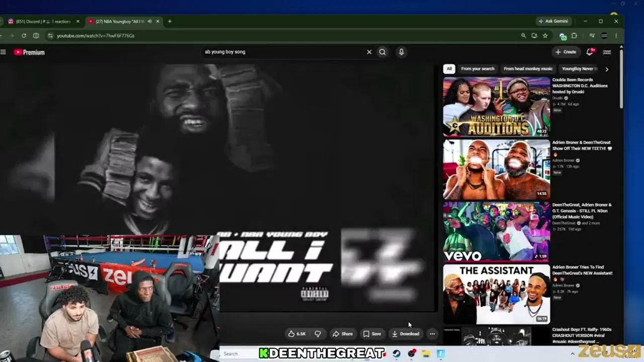
Task: Open the YouTube hamburger guide menu
Action: pyautogui.click(x=3, y=52)
